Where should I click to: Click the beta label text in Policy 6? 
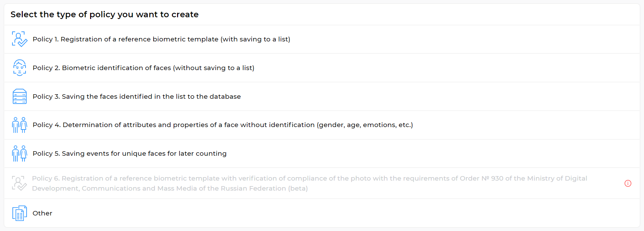(297, 189)
